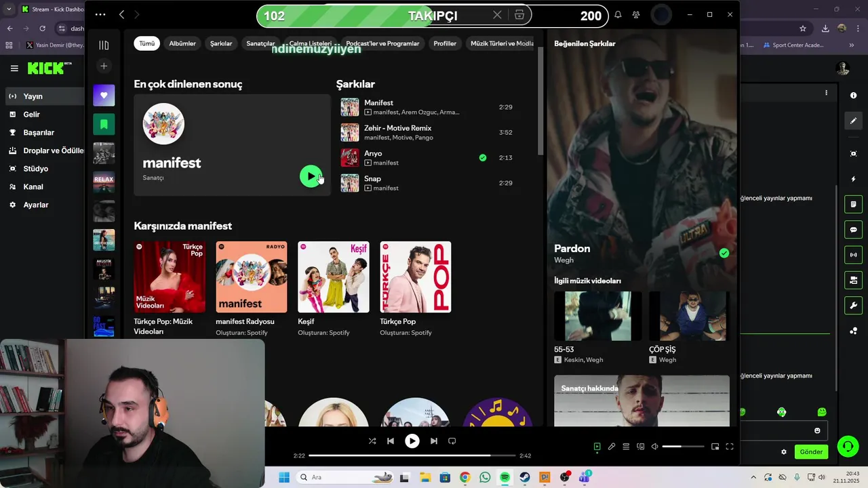
Task: Select the Sanatçılar filter chip
Action: (x=260, y=43)
